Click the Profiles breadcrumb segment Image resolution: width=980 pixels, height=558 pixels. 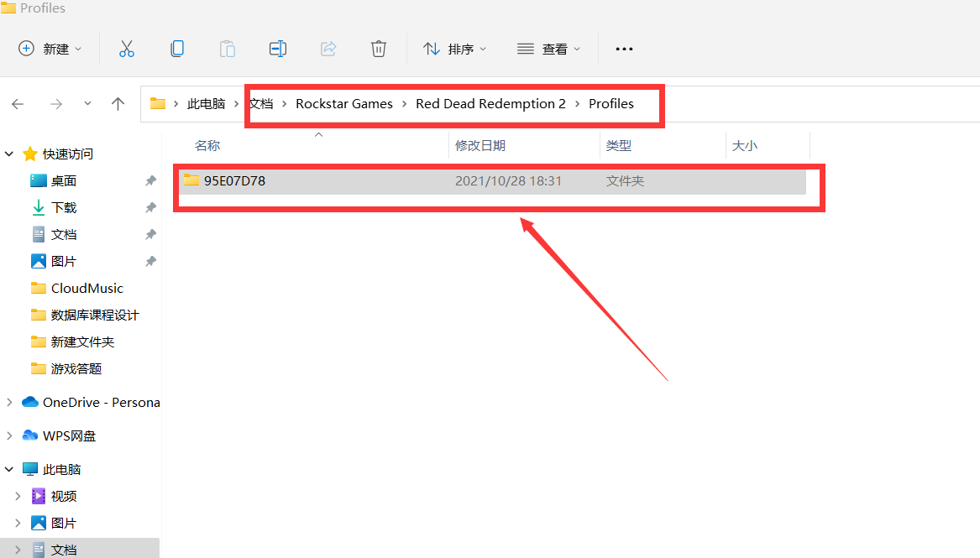(x=611, y=103)
